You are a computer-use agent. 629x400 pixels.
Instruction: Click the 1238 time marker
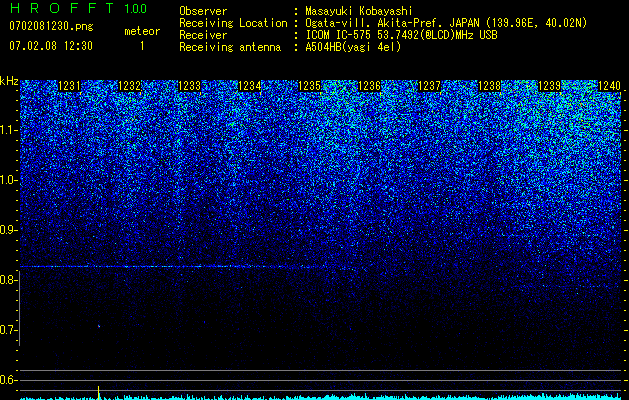[x=489, y=86]
